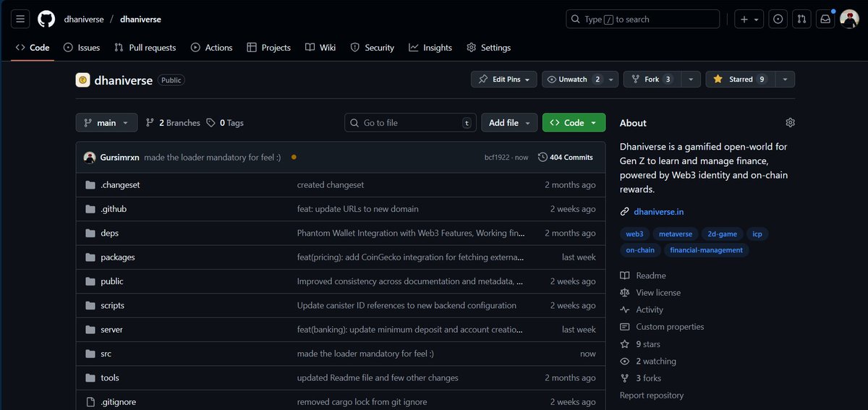Open the hamburger navigation menu
Viewport: 868px width, 410px height.
[x=20, y=20]
